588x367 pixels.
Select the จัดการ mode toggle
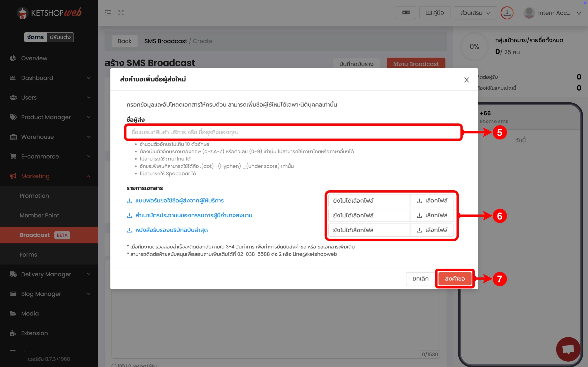pos(35,37)
